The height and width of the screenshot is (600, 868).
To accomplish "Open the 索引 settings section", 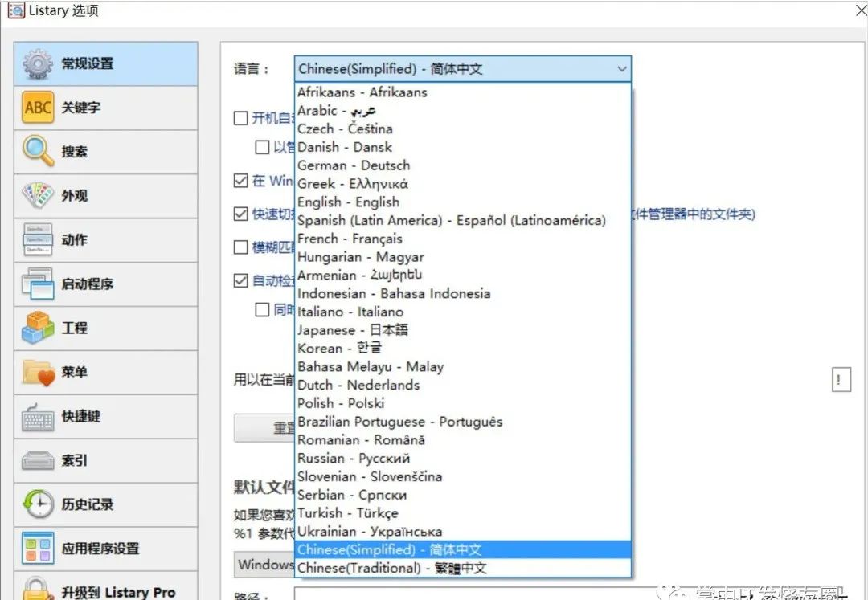I will pyautogui.click(x=36, y=460).
